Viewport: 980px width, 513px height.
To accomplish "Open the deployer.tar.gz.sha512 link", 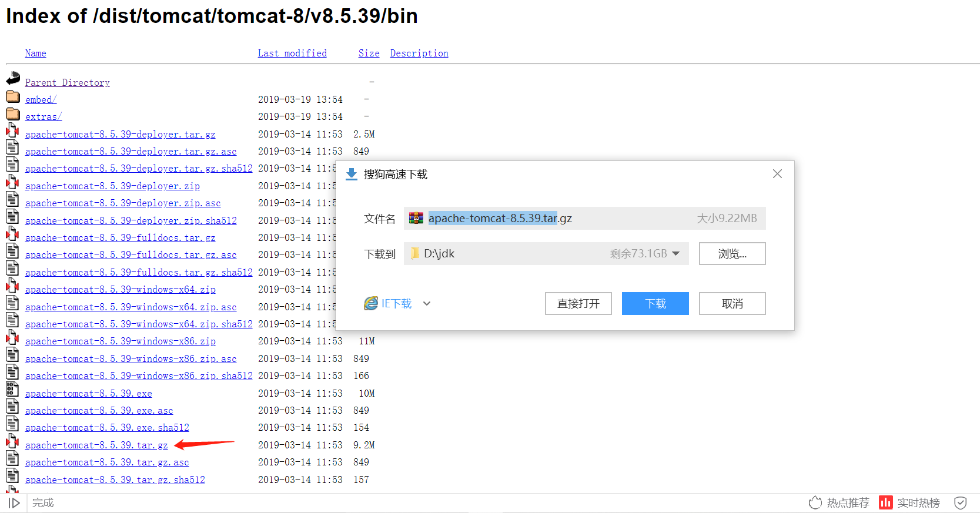I will (139, 169).
